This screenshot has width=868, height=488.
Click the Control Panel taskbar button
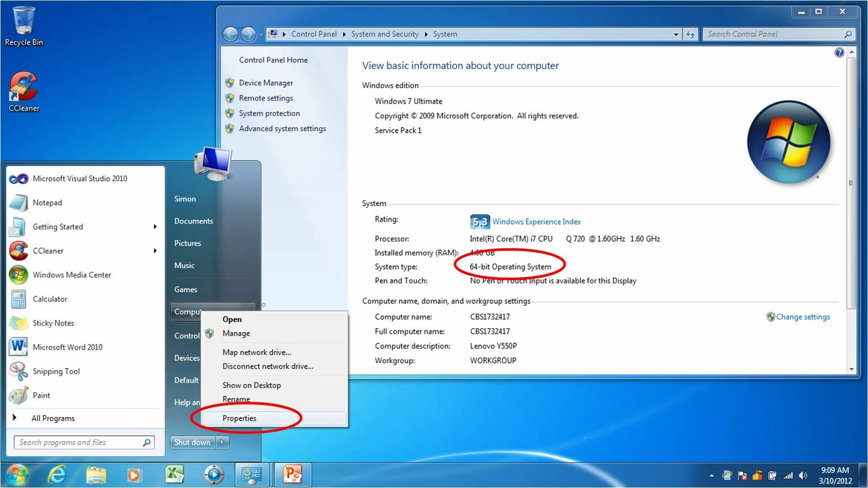(252, 475)
